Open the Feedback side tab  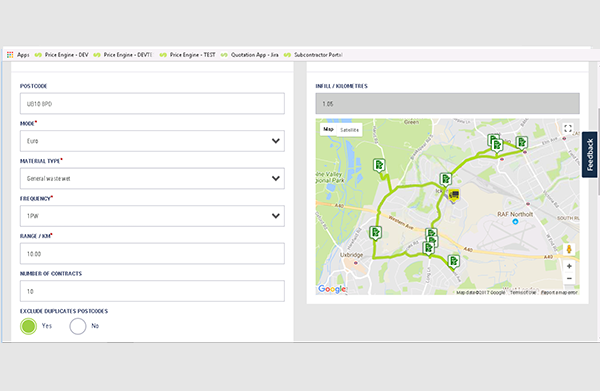(x=590, y=155)
